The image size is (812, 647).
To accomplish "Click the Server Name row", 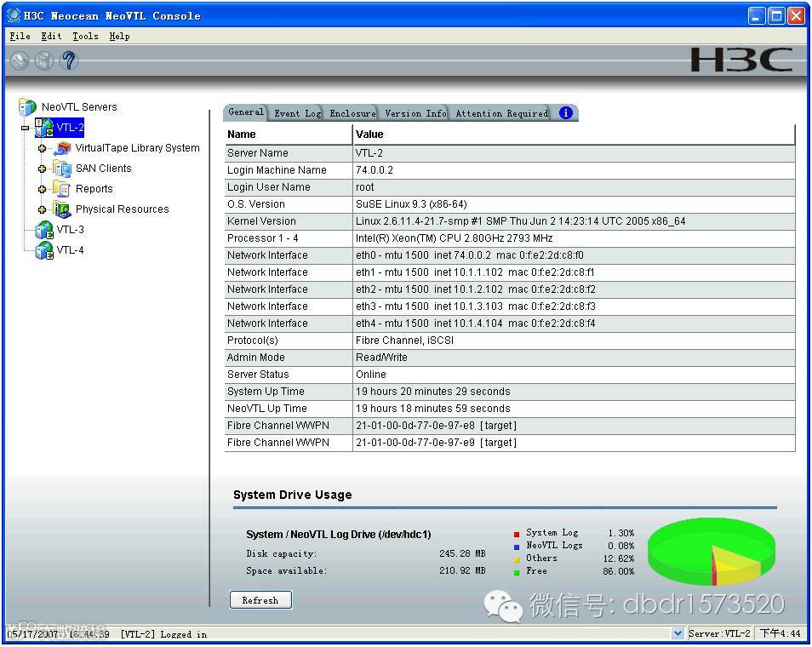I will click(510, 153).
